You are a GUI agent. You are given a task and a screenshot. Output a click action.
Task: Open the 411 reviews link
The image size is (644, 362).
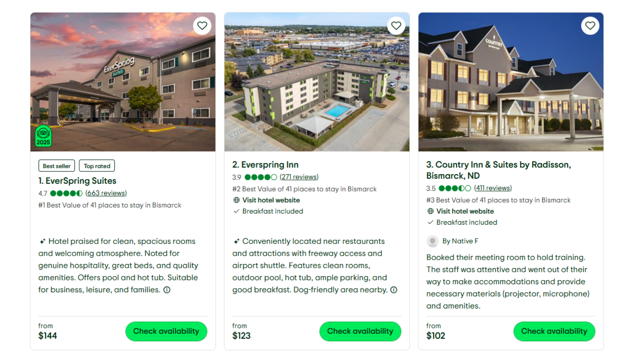click(493, 188)
